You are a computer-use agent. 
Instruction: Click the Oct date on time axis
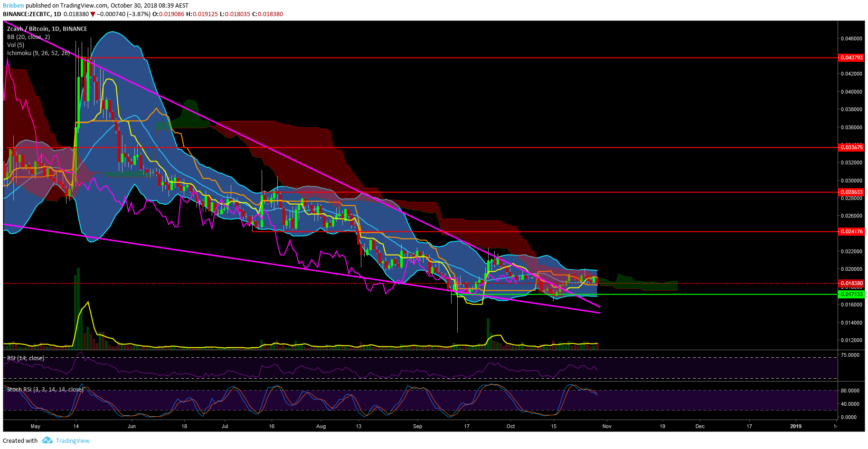[510, 426]
